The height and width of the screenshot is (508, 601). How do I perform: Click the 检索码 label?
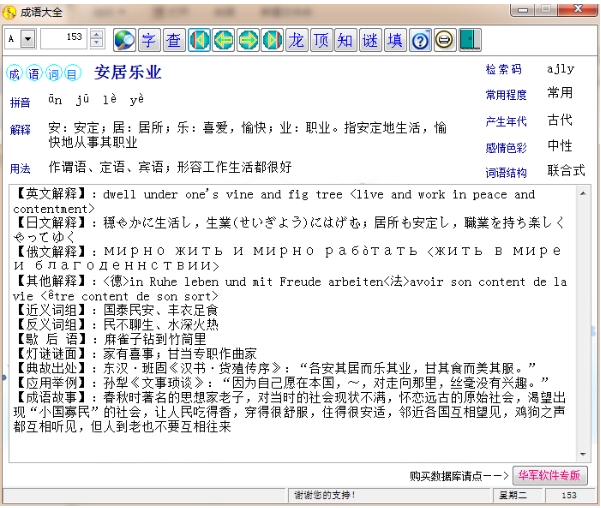tap(504, 69)
